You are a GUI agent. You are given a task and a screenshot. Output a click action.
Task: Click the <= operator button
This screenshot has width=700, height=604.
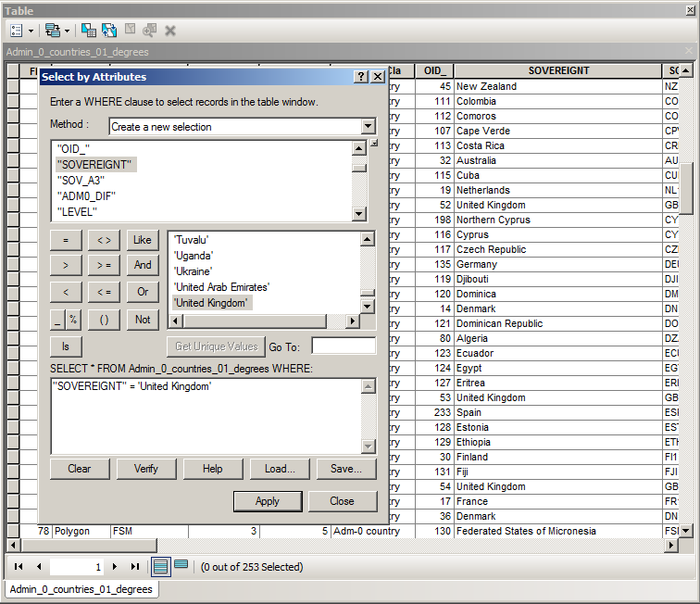click(104, 292)
